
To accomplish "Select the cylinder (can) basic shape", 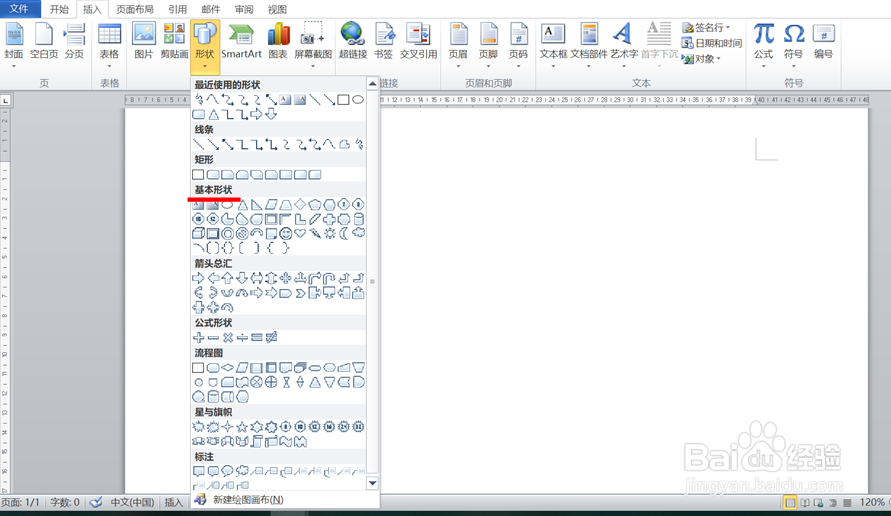I will coord(359,219).
